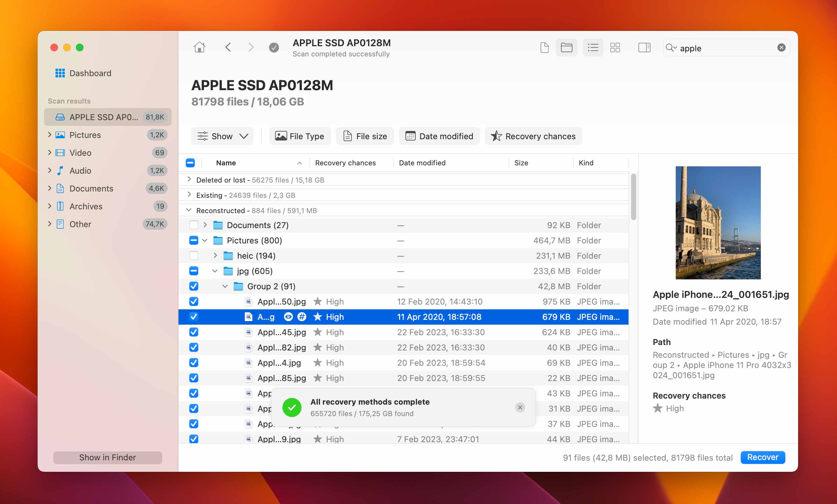Sort by the Size column header
837x504 pixels.
coord(521,163)
